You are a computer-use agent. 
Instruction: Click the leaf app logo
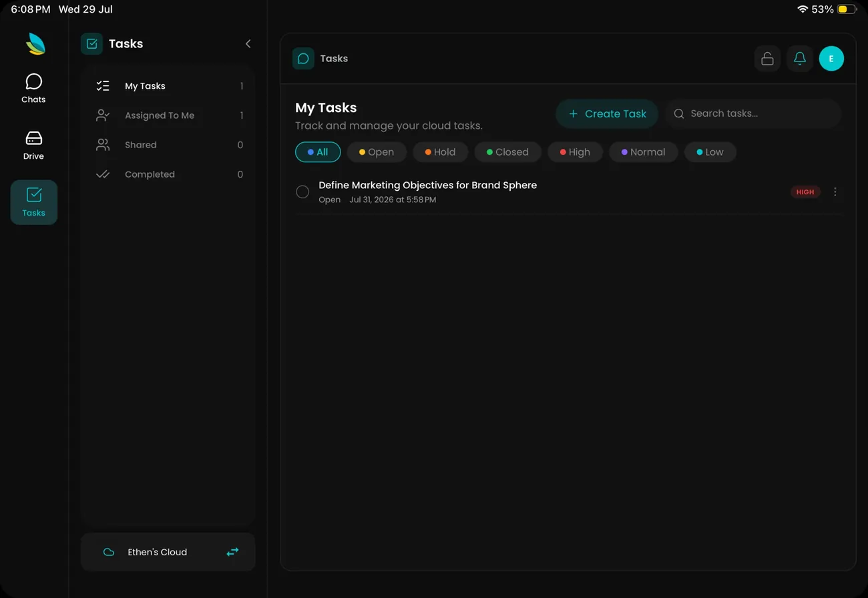coord(35,44)
